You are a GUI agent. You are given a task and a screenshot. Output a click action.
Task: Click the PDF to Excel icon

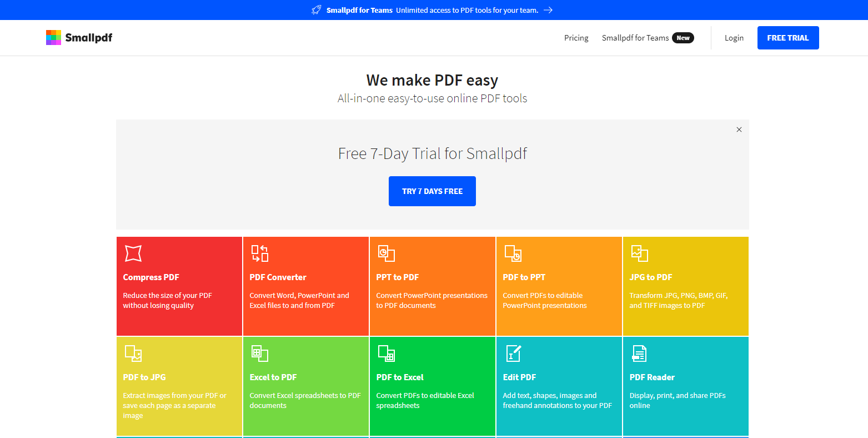click(386, 353)
